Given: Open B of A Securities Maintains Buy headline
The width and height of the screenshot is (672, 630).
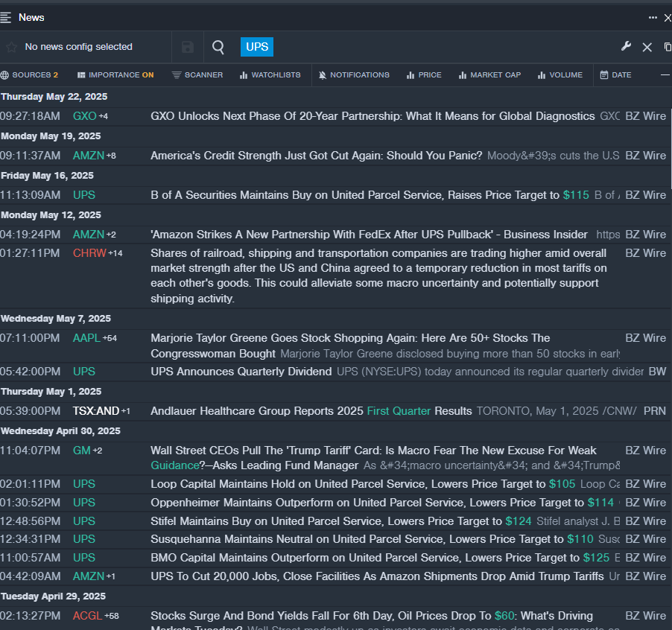Looking at the screenshot, I should point(370,195).
